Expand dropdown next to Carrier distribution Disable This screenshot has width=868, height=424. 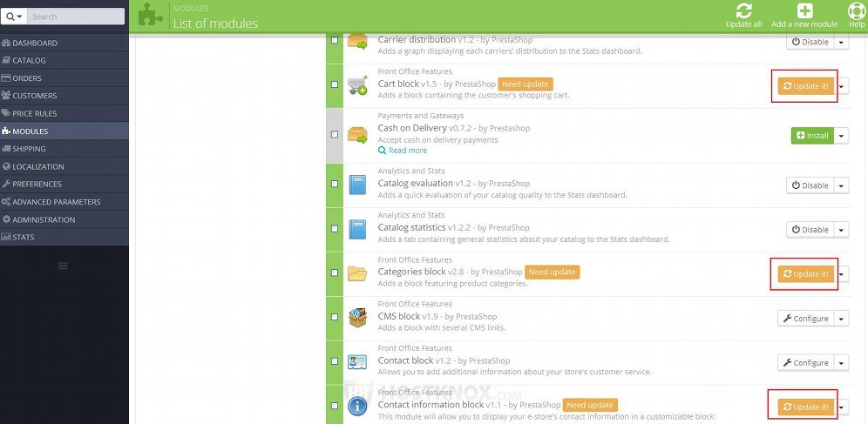[842, 42]
